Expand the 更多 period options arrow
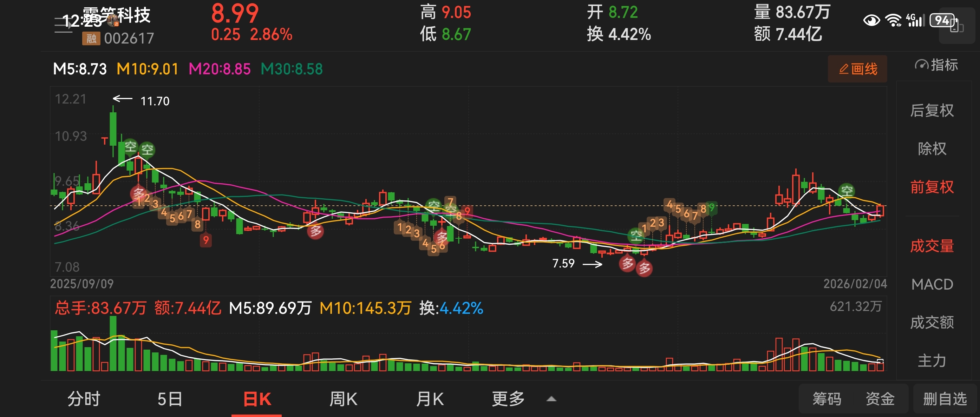The width and height of the screenshot is (980, 417). coord(551,399)
